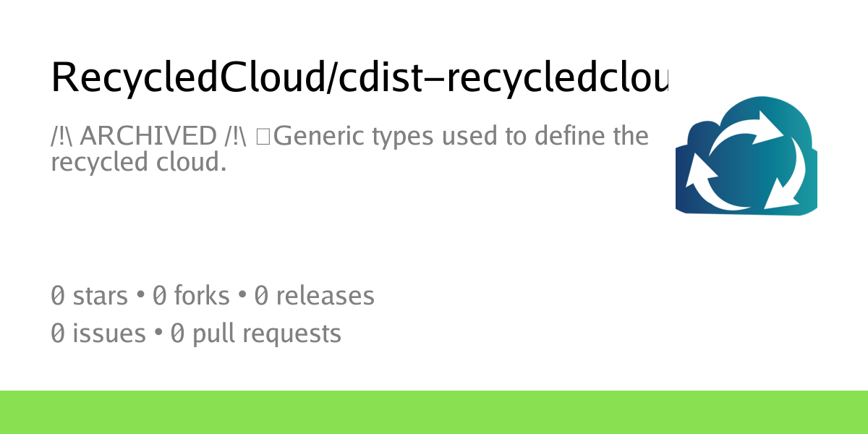Click the bullet between stars and forks
This screenshot has height=434, width=868.
point(140,296)
